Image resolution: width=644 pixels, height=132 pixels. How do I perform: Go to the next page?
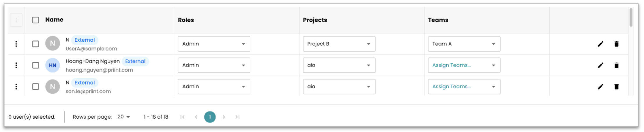(224, 117)
